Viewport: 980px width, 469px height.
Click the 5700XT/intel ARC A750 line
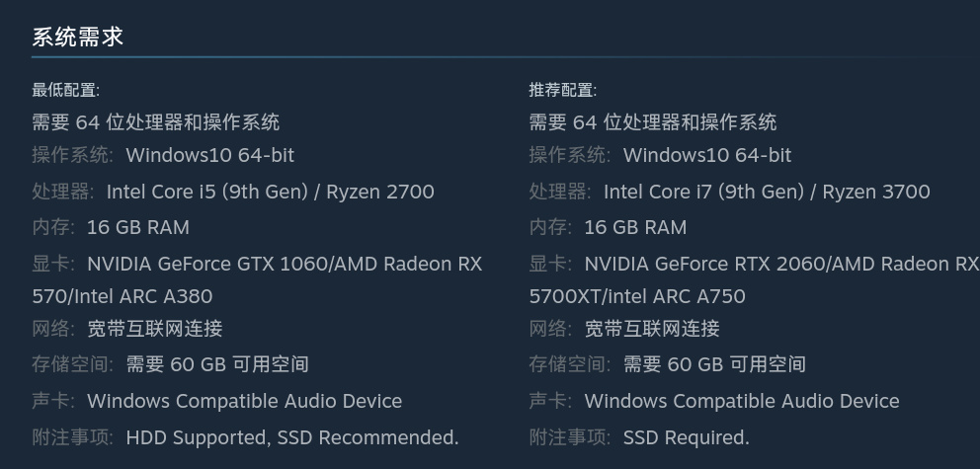pos(636,296)
